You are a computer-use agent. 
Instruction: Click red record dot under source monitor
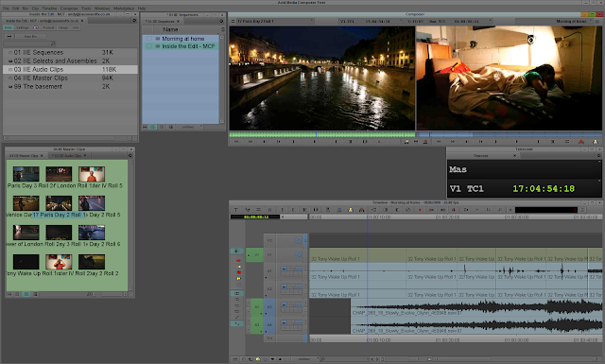point(379,142)
